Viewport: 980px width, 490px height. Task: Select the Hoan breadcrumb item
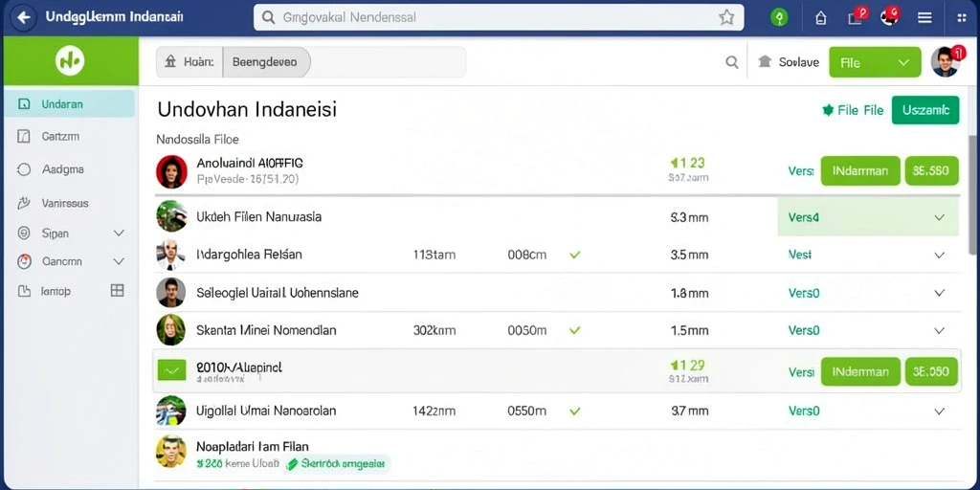[x=189, y=62]
